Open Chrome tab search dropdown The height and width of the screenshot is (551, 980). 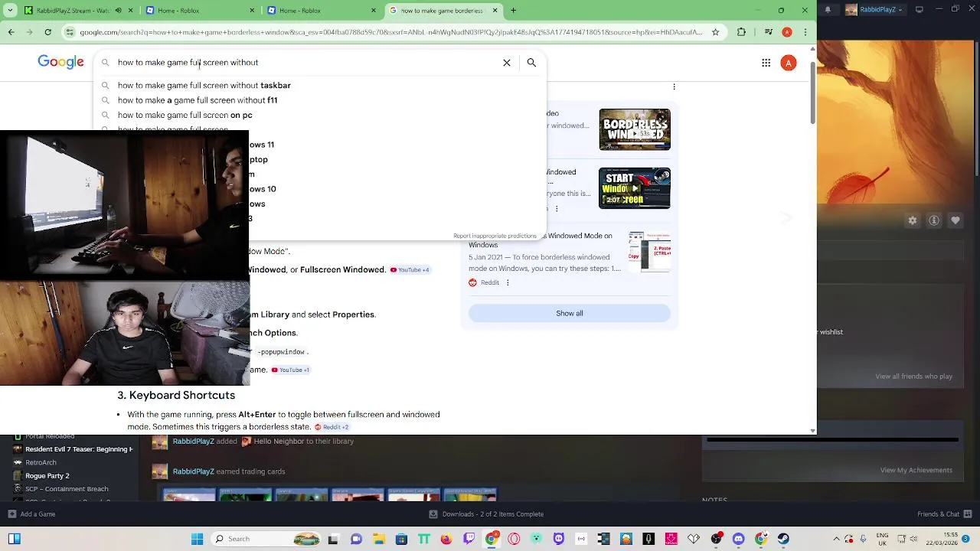11,11
